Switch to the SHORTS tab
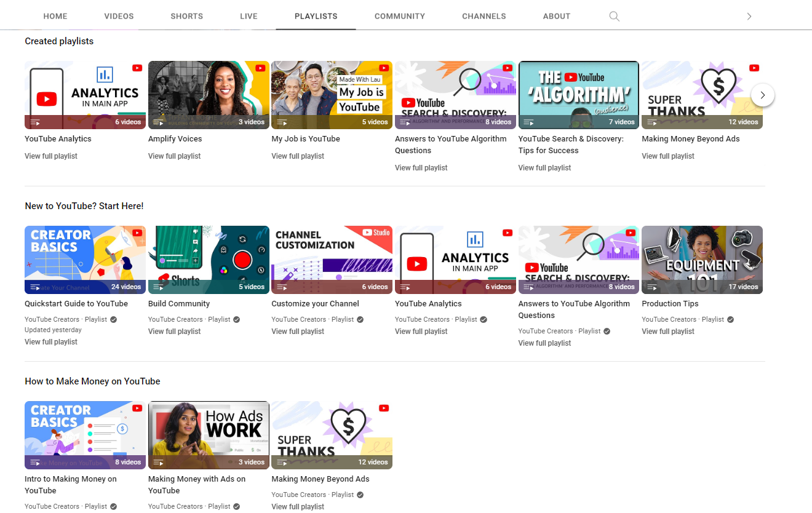This screenshot has height=513, width=812. pyautogui.click(x=186, y=16)
